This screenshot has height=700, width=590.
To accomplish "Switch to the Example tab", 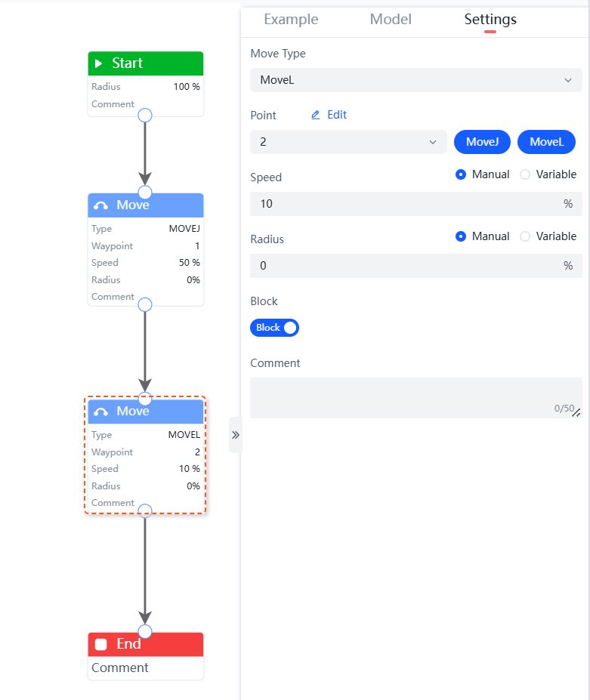I will [291, 20].
